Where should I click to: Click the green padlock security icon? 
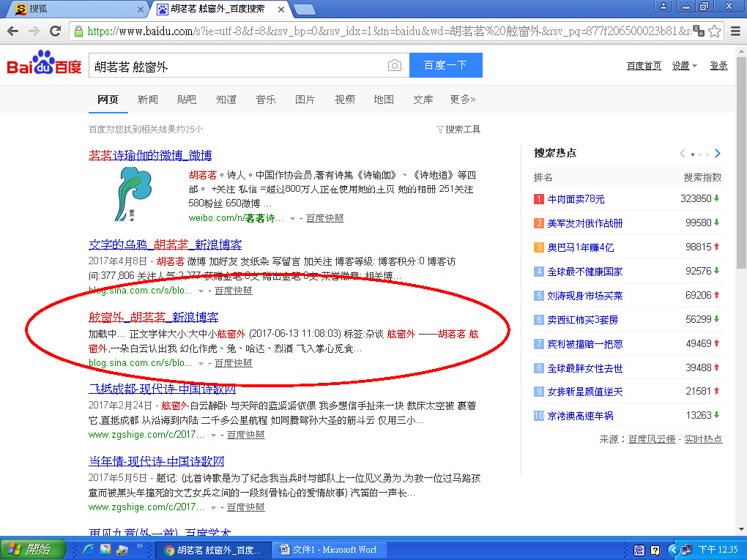[x=78, y=31]
